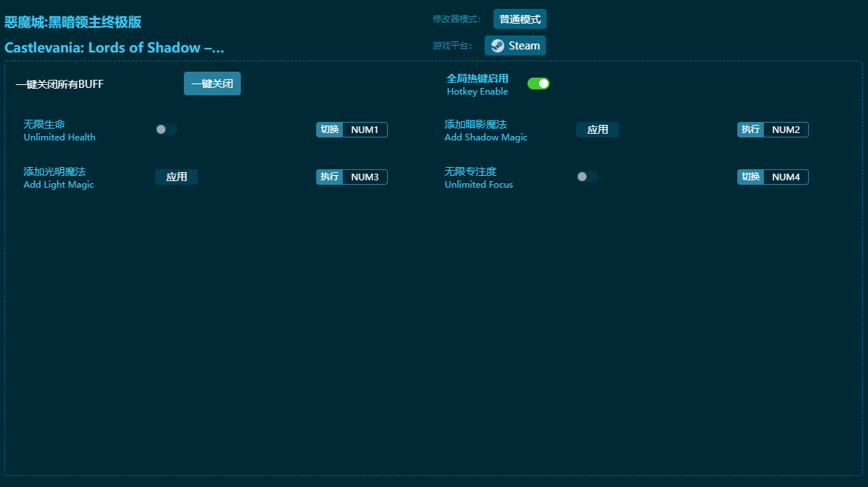Select the NUM1 hotkey field
868x487 pixels.
364,130
